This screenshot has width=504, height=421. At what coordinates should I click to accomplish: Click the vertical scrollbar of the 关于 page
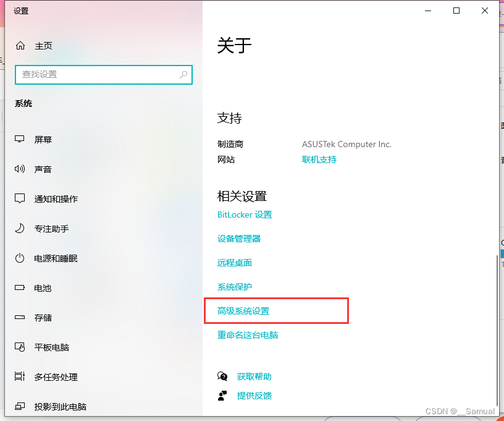tap(497, 331)
